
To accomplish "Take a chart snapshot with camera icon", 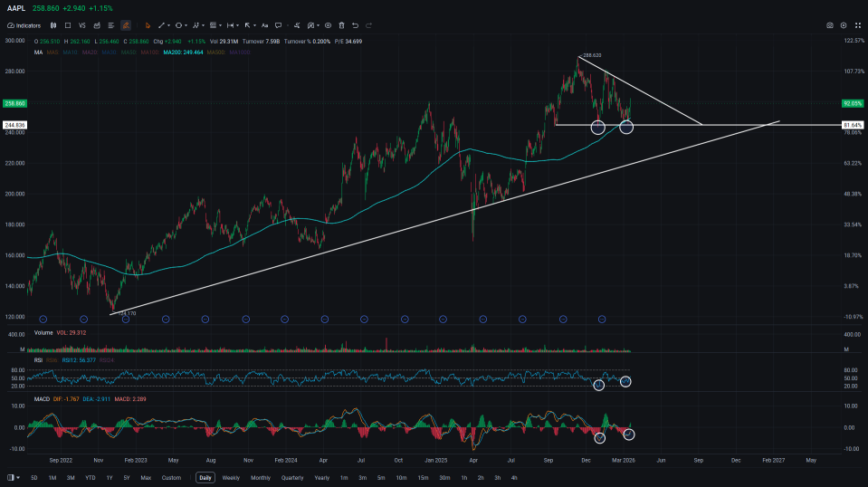I will pyautogui.click(x=830, y=25).
